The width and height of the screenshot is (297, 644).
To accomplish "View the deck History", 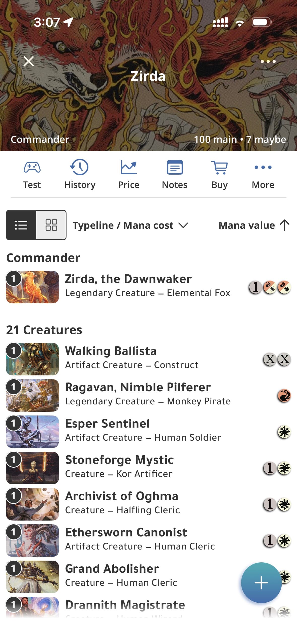I will (79, 174).
